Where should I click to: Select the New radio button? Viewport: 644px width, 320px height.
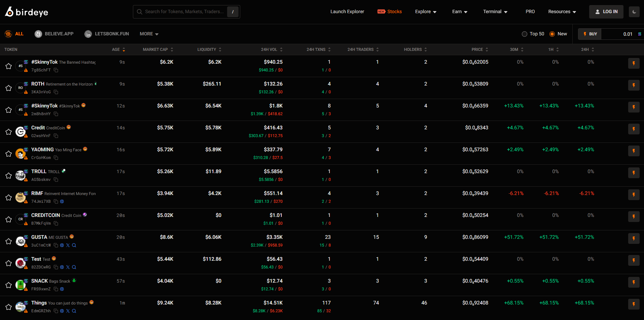[x=552, y=34]
